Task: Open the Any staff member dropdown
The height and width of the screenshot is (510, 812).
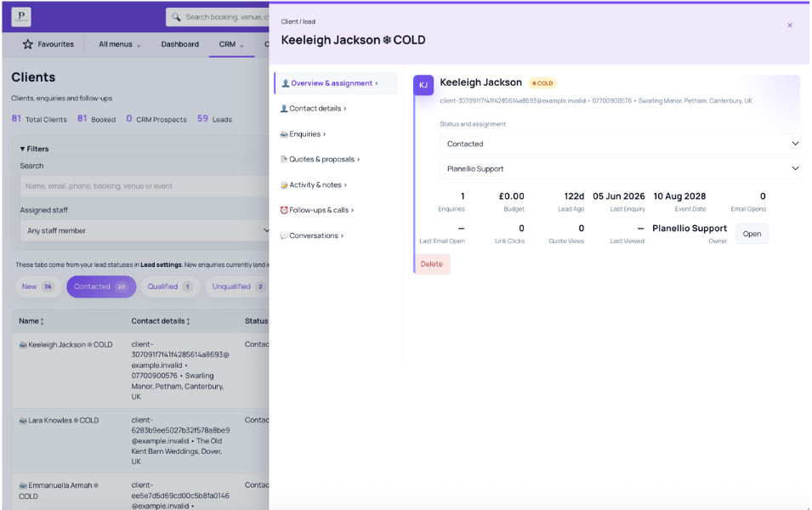Action: coord(145,230)
